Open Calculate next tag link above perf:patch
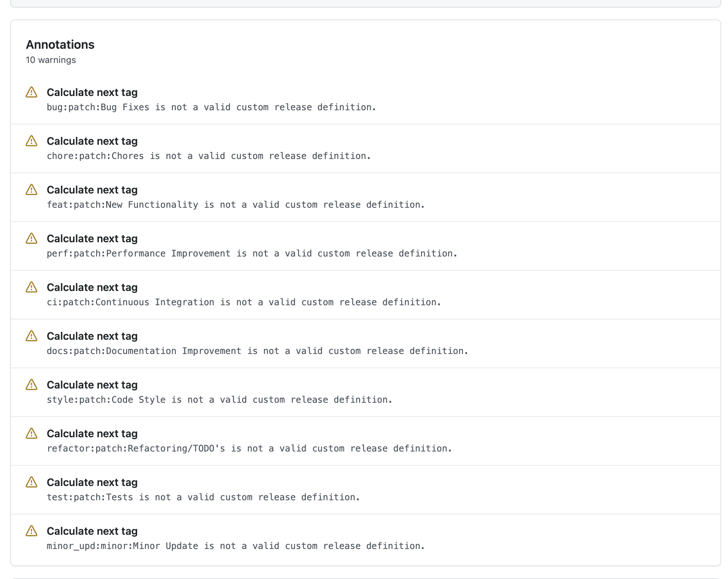728x579 pixels. pyautogui.click(x=92, y=238)
